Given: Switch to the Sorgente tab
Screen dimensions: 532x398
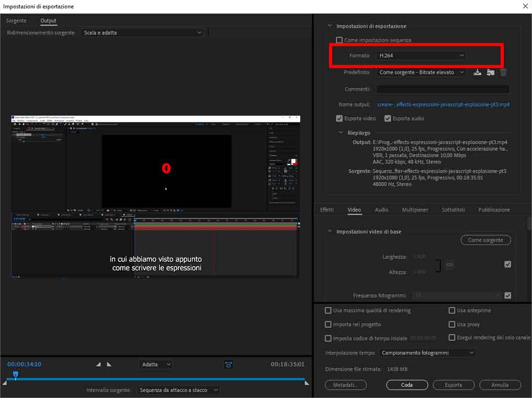Looking at the screenshot, I should [x=16, y=20].
